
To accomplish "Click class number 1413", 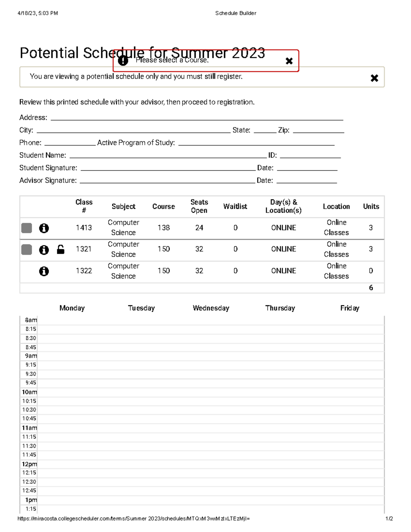I will click(x=84, y=228).
